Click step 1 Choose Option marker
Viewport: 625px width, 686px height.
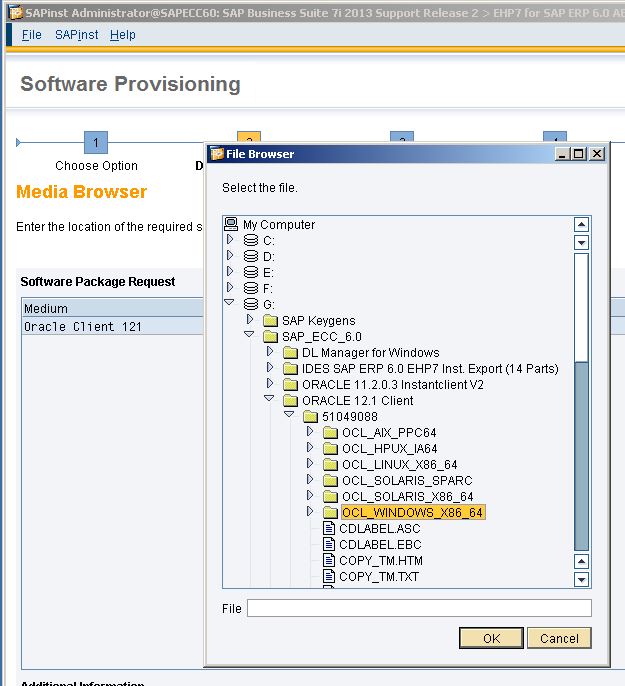point(96,142)
